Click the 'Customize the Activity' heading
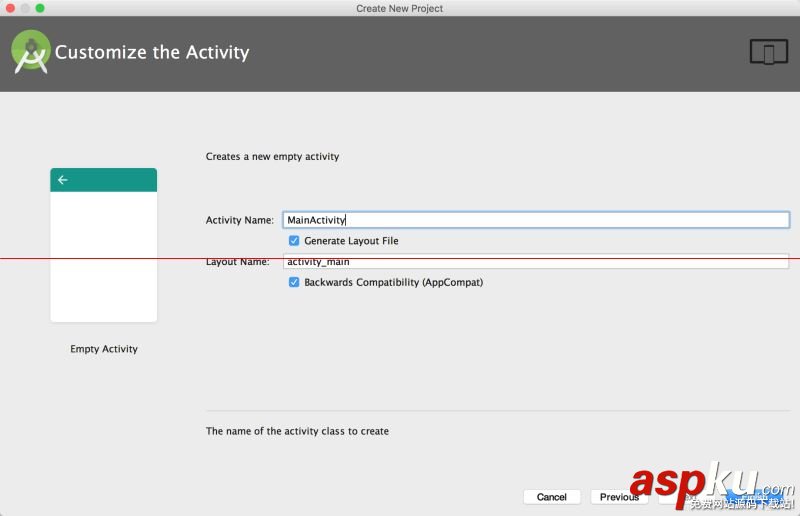800x516 pixels. (152, 52)
